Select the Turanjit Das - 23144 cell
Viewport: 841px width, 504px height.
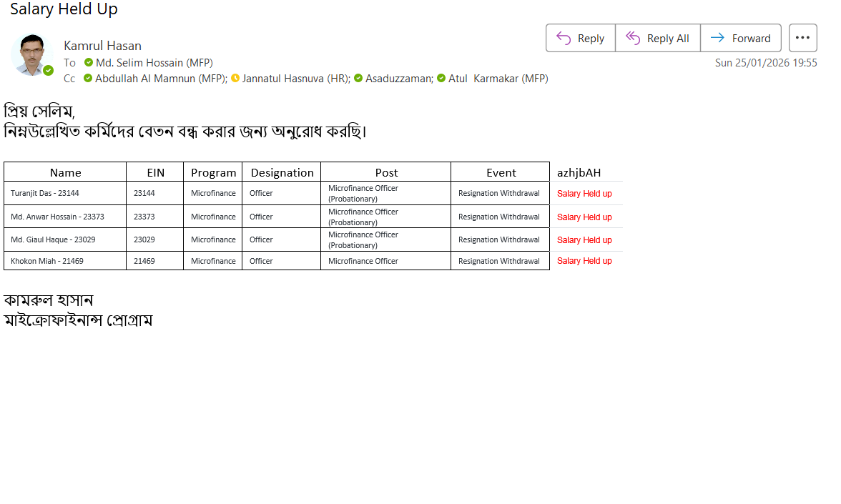(45, 193)
